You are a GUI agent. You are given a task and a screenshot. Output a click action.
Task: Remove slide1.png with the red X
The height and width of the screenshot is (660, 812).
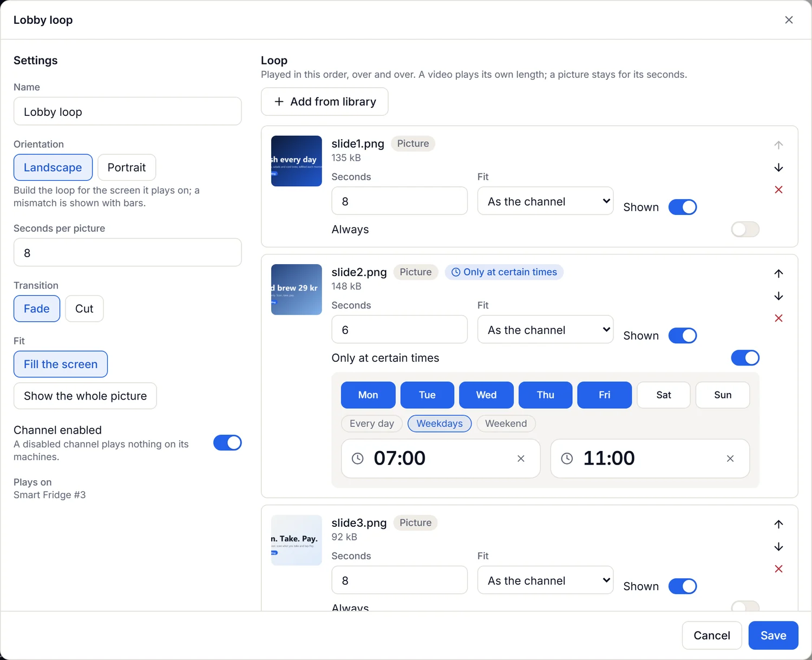coord(778,189)
